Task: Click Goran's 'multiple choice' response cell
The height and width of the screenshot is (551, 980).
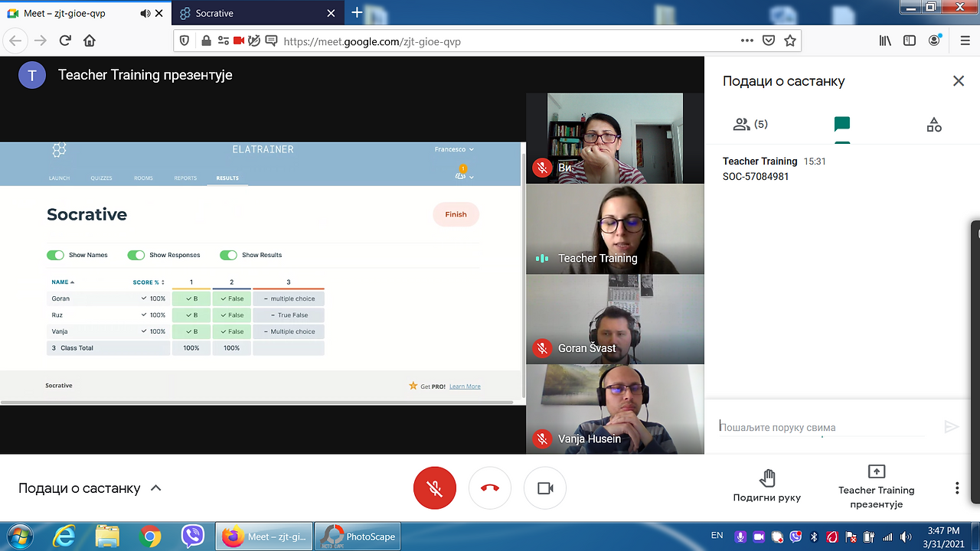Action: (x=289, y=298)
